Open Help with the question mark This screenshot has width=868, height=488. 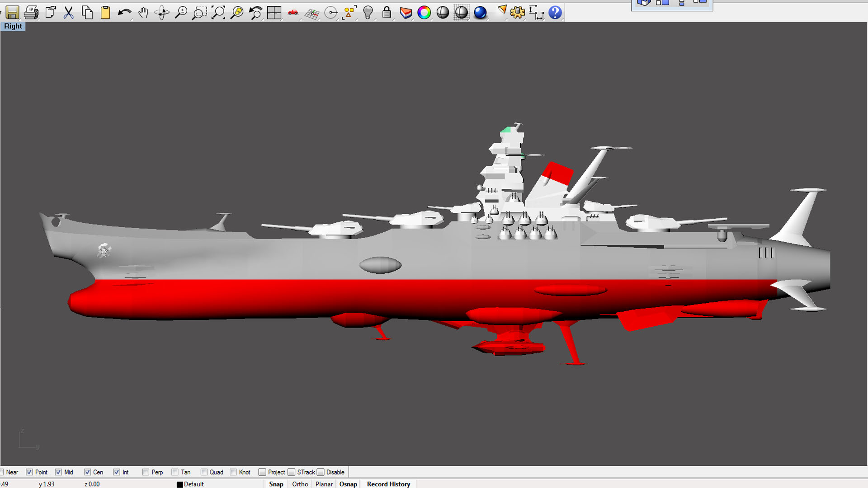click(555, 12)
